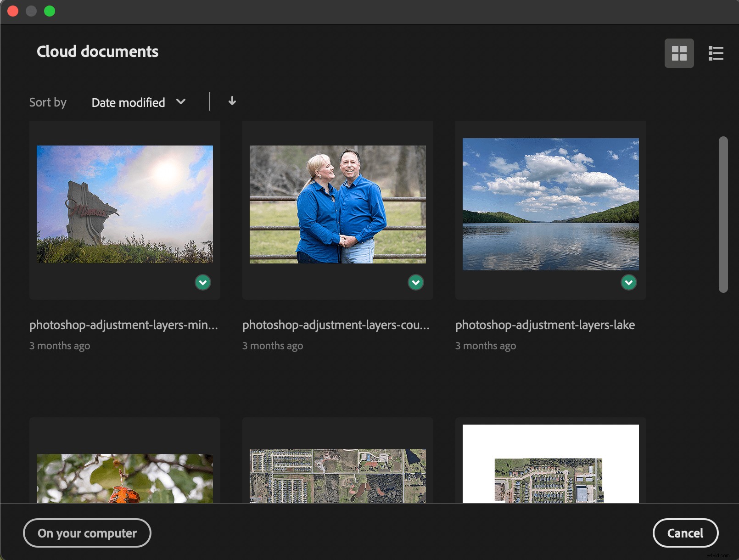Open the Date modified sort dropdown
739x560 pixels.
(129, 102)
